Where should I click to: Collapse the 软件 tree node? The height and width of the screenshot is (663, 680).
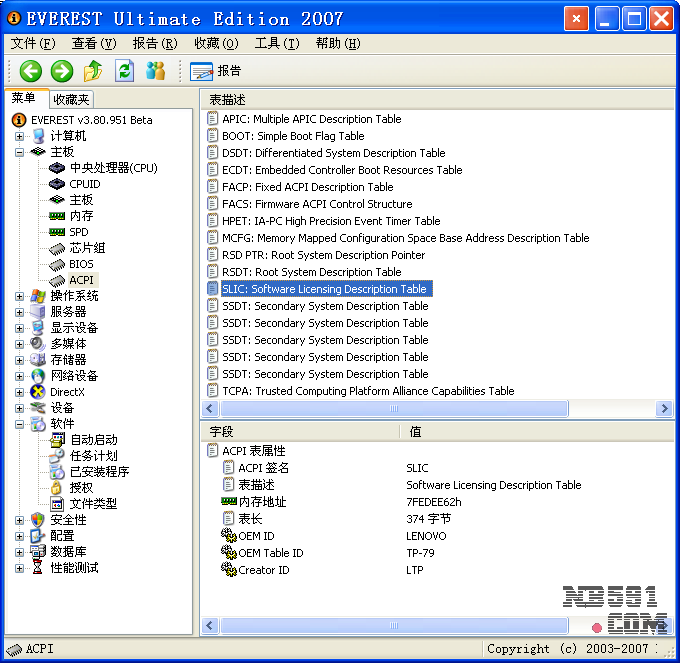(x=20, y=424)
